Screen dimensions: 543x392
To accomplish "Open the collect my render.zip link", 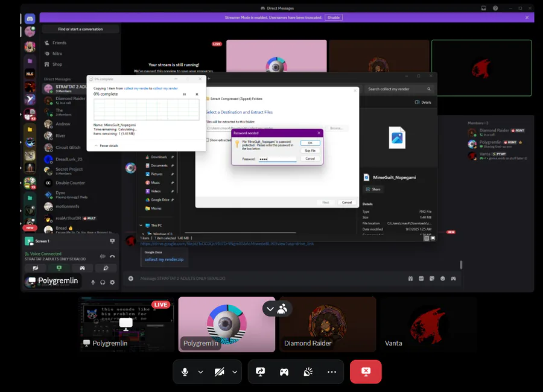I will click(164, 259).
